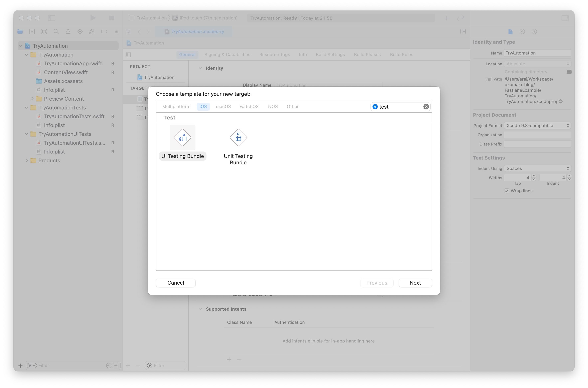Toggle the inspector panel visibility
The height and width of the screenshot is (388, 588).
click(x=565, y=18)
